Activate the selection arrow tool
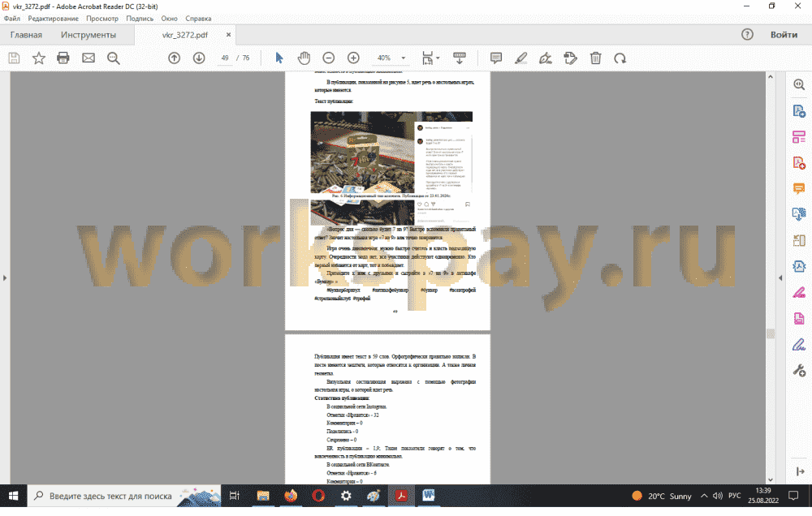Viewport: 812px width, 516px height. (279, 58)
